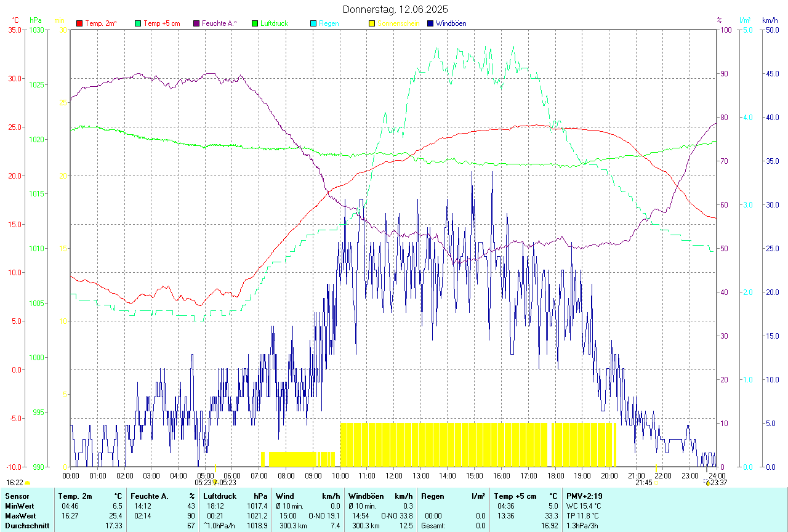The width and height of the screenshot is (788, 532).
Task: Click the sunrise marker at 05:23
Action: (x=215, y=482)
